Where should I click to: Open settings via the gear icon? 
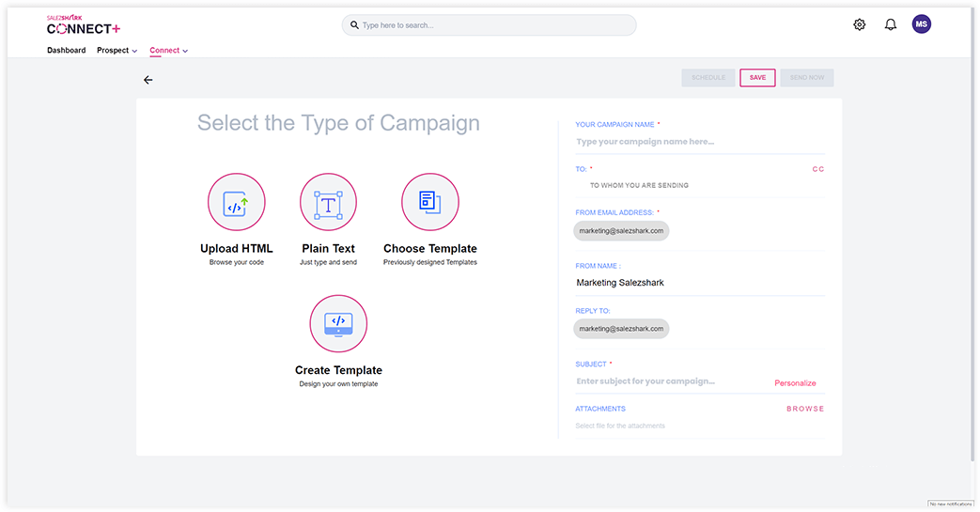click(x=859, y=24)
